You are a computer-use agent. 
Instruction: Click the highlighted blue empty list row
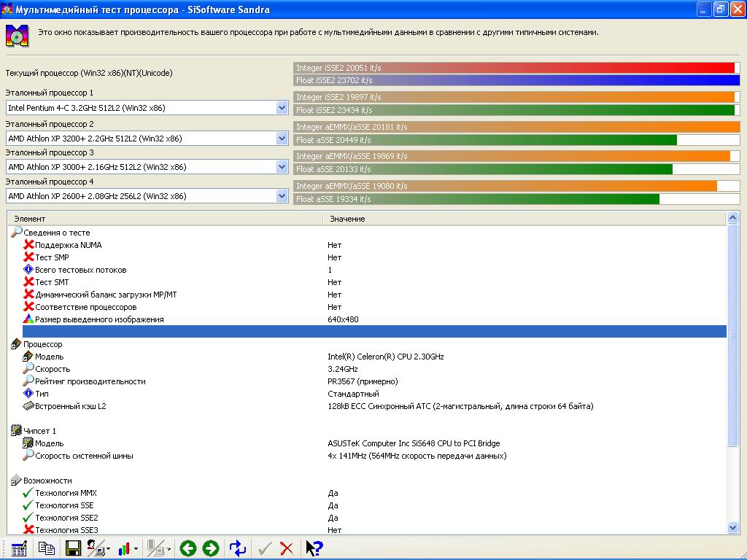tap(374, 332)
